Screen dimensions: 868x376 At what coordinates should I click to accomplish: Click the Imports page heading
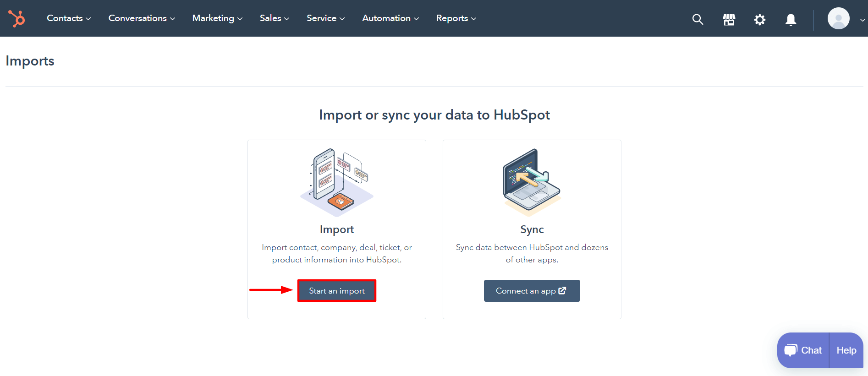pos(30,61)
